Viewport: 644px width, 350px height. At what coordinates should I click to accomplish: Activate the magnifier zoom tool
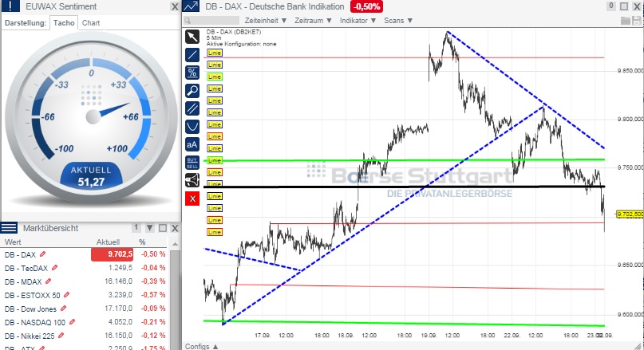click(192, 90)
